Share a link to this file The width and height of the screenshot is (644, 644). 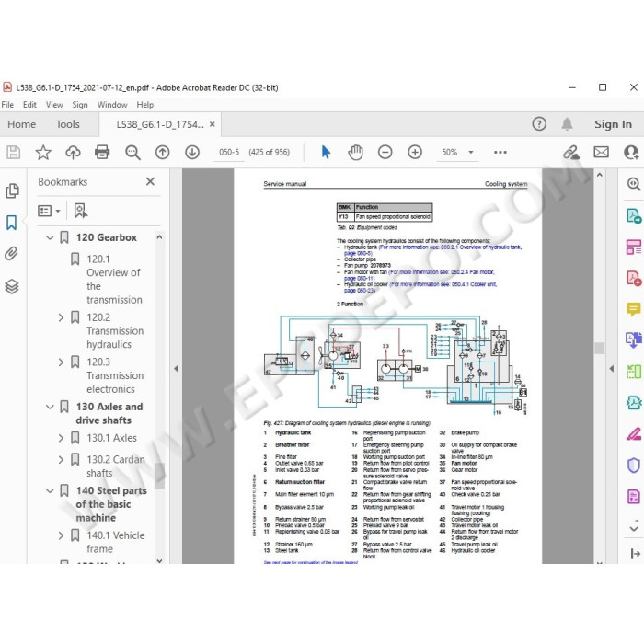point(571,153)
